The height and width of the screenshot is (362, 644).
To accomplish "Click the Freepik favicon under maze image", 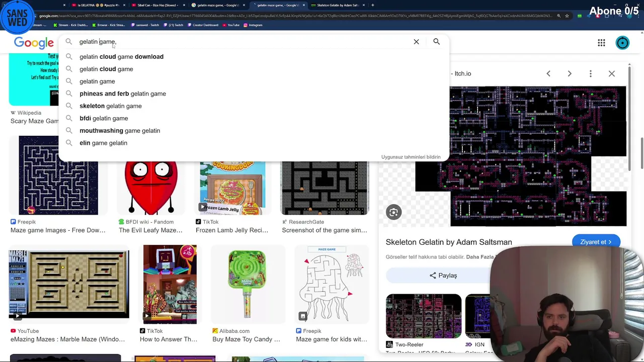I will [13, 222].
